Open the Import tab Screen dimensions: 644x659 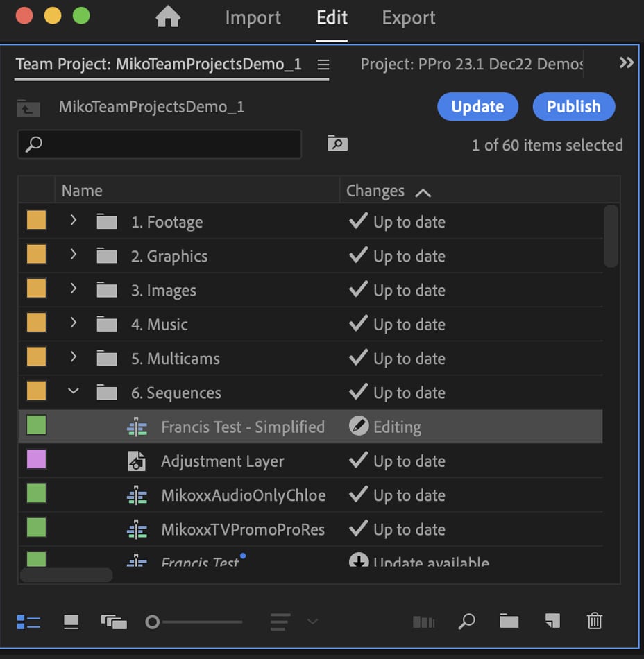[253, 18]
